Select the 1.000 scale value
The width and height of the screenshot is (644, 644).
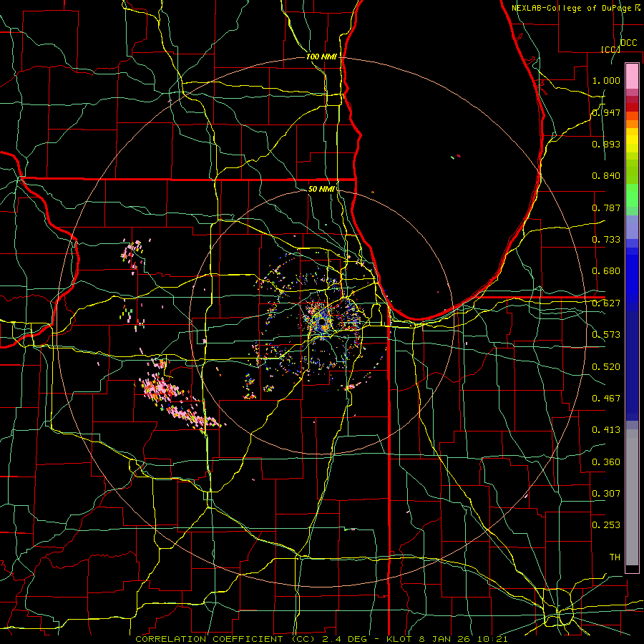pos(606,80)
